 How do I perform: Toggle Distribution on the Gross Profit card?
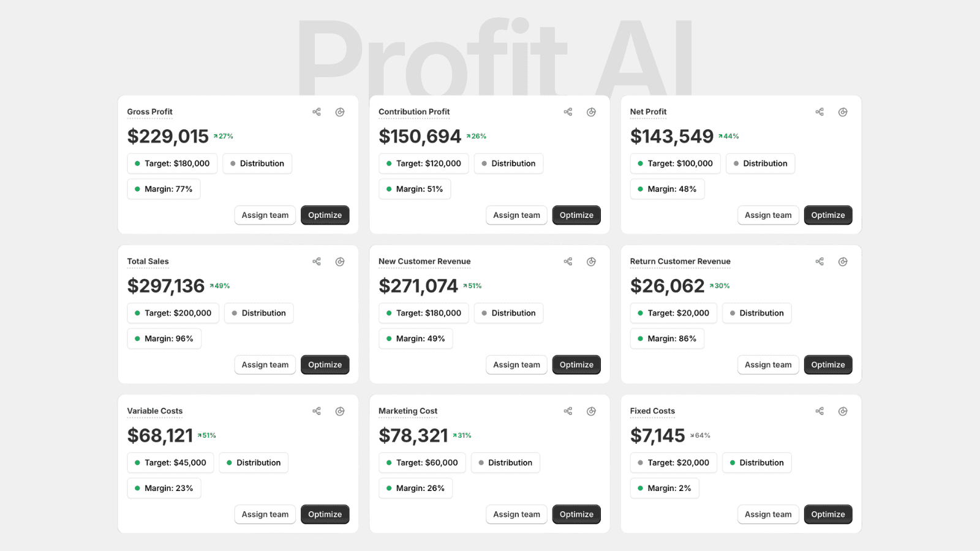click(x=257, y=163)
